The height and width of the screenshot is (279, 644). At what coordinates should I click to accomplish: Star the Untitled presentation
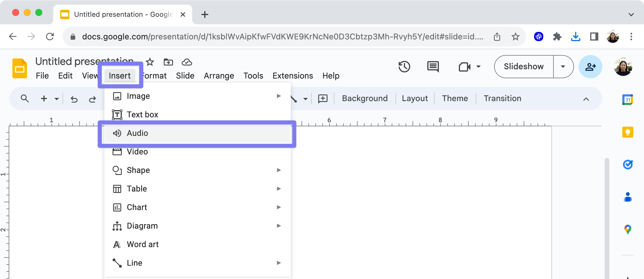[150, 62]
